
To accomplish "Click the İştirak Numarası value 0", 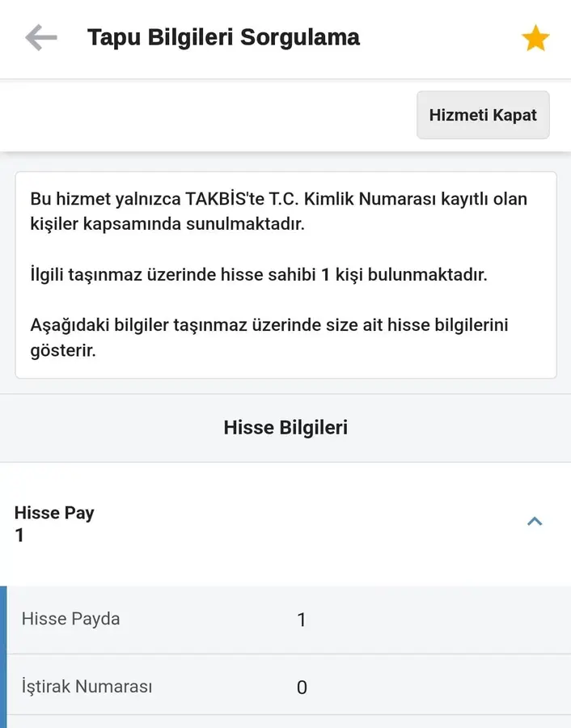I will pos(302,688).
